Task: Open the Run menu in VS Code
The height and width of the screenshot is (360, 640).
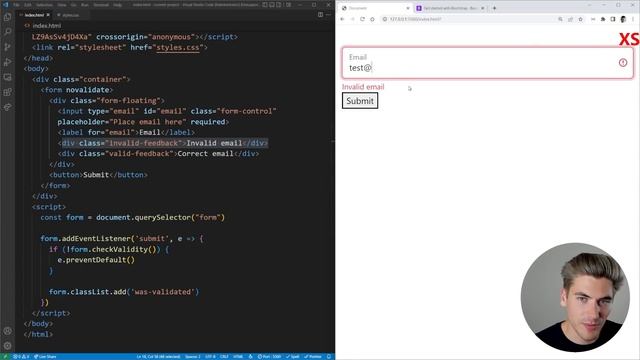Action: pos(84,5)
